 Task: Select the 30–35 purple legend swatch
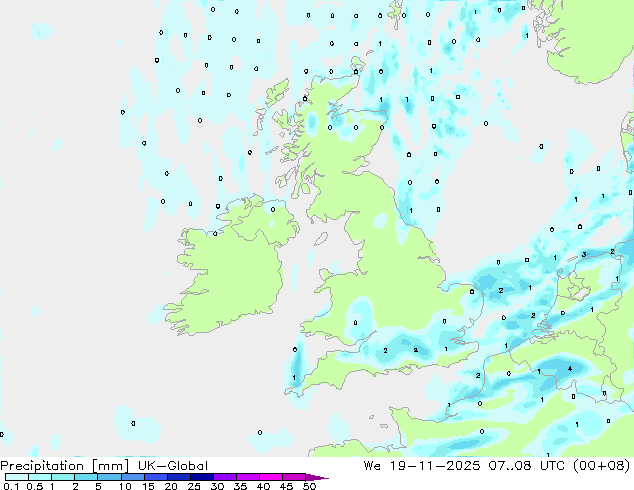point(225,477)
